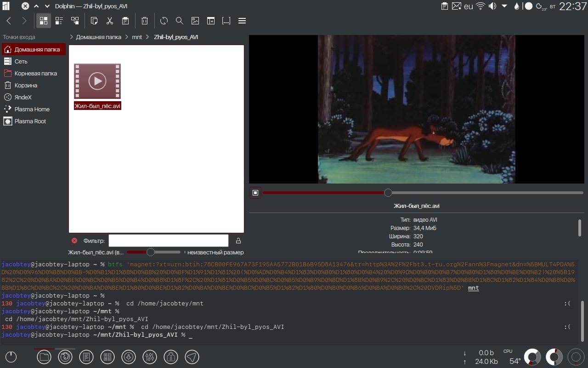Screen dimensions: 588x368
Task: Launch Firefox from the bottom dock
Action: [x=65, y=356]
